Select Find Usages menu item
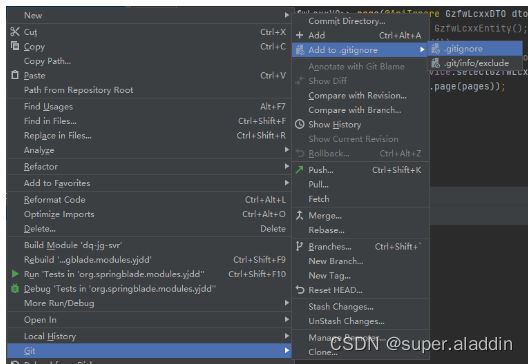Screen dimensions: 528x364 pos(48,106)
